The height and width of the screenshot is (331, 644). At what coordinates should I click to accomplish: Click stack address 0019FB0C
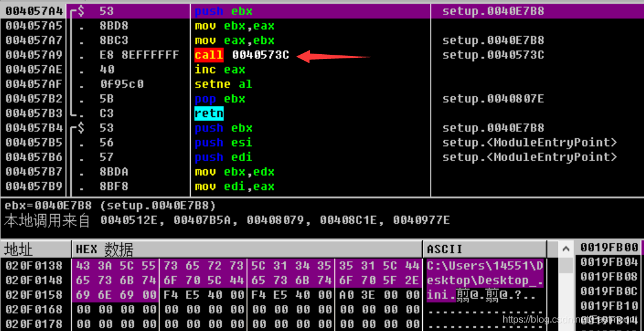609,291
